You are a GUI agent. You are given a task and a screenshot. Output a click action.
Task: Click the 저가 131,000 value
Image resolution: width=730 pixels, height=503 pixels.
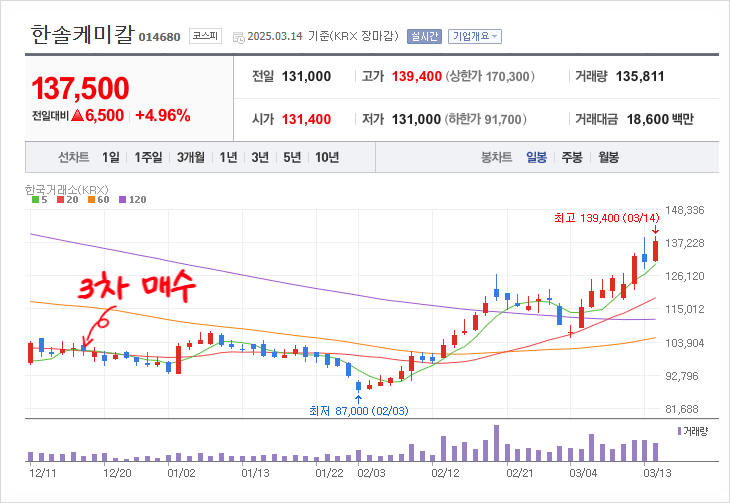click(416, 120)
